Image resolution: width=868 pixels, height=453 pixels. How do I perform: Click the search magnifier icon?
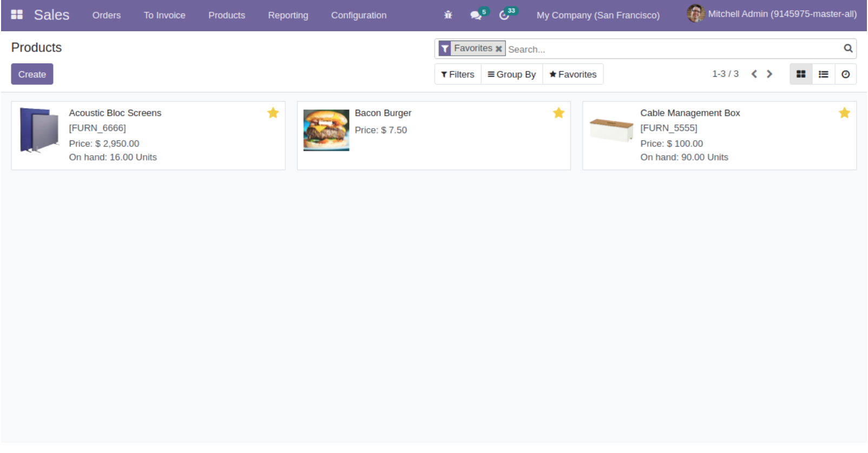pyautogui.click(x=847, y=49)
